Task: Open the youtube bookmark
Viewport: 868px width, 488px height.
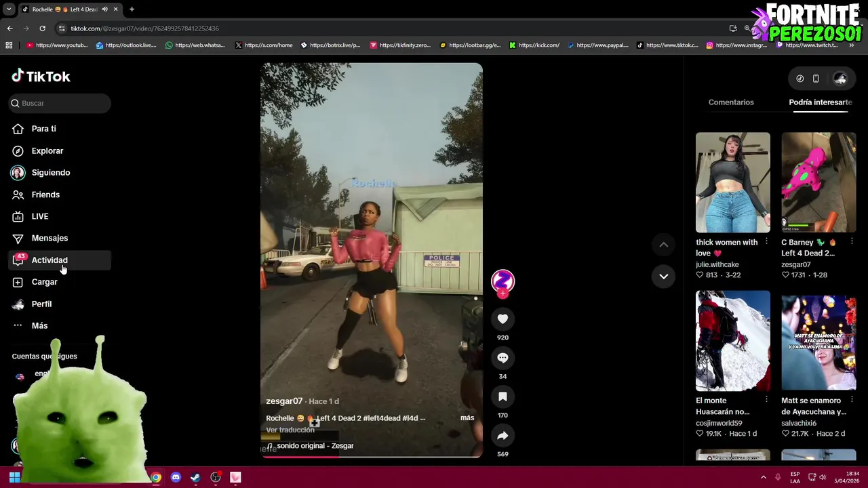Action: [x=57, y=45]
